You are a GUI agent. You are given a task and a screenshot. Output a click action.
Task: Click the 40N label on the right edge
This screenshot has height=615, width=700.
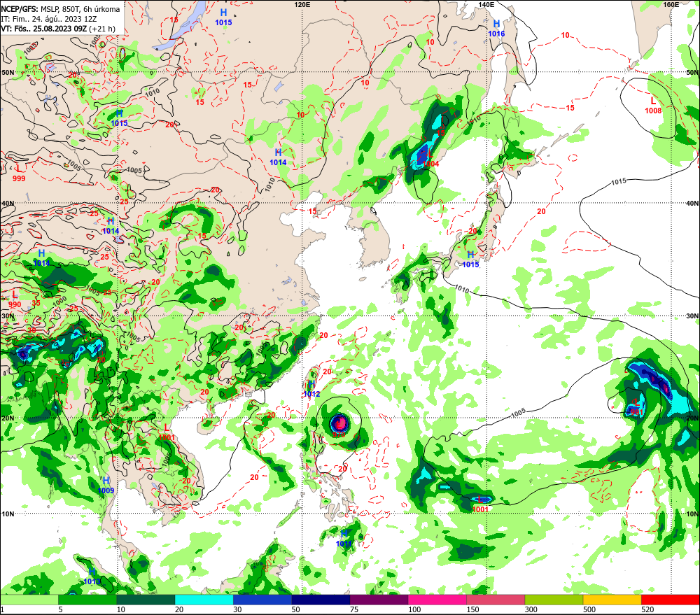[x=692, y=203]
